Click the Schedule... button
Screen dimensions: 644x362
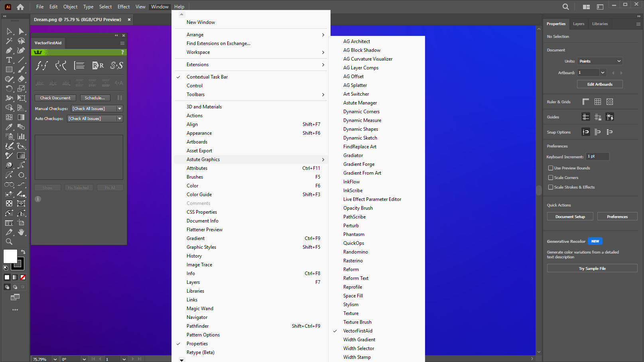[95, 98]
